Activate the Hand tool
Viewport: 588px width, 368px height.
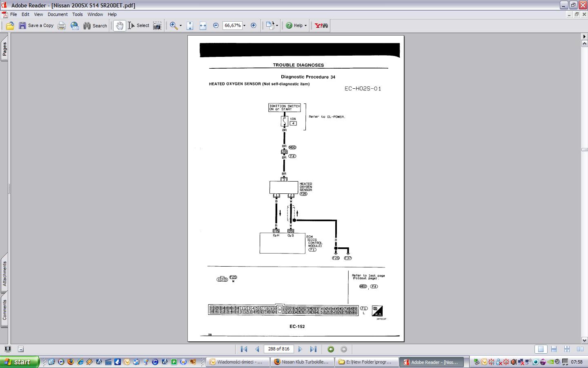(119, 26)
